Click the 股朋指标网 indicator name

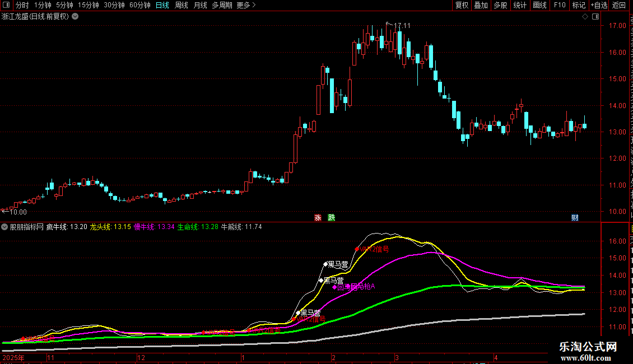(x=27, y=227)
